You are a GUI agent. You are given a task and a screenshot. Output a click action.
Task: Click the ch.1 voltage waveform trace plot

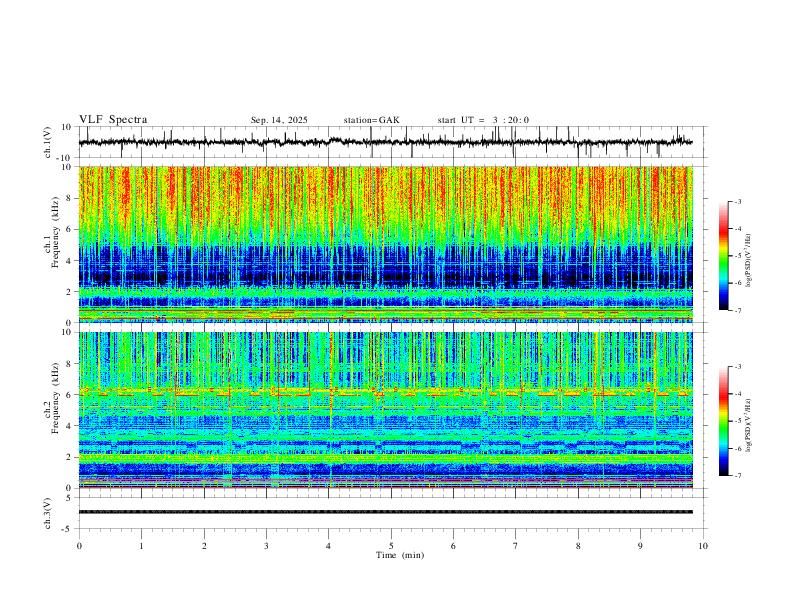(385, 142)
